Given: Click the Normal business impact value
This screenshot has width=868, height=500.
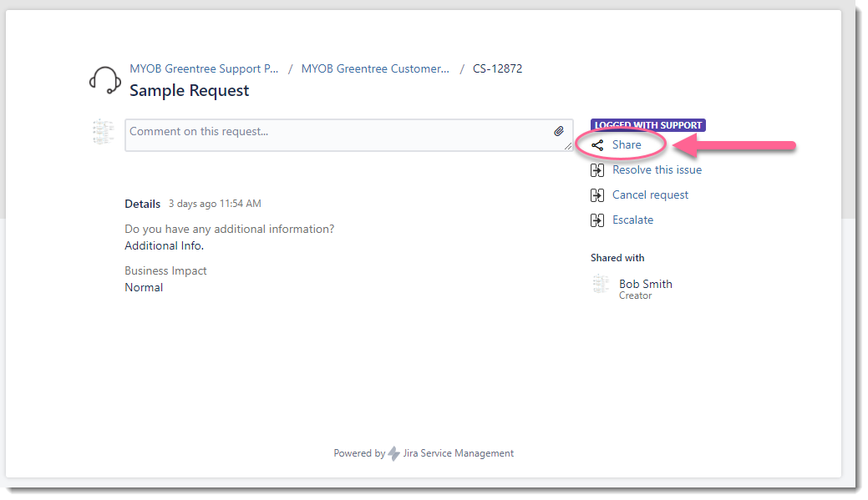Looking at the screenshot, I should pos(144,288).
